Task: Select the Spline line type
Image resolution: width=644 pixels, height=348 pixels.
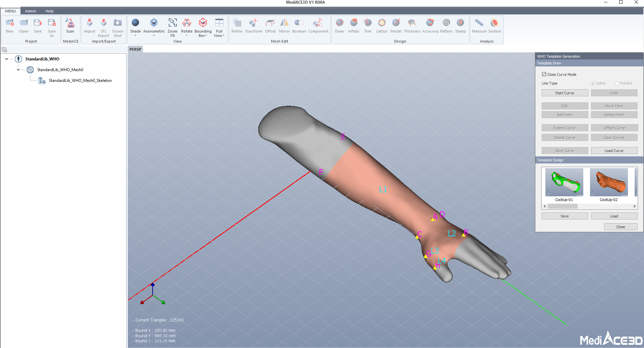Action: [x=593, y=84]
